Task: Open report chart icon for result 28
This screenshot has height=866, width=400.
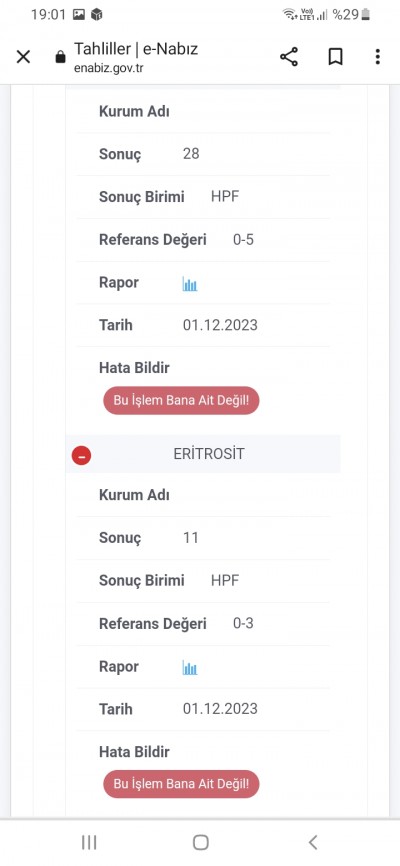Action: point(190,284)
